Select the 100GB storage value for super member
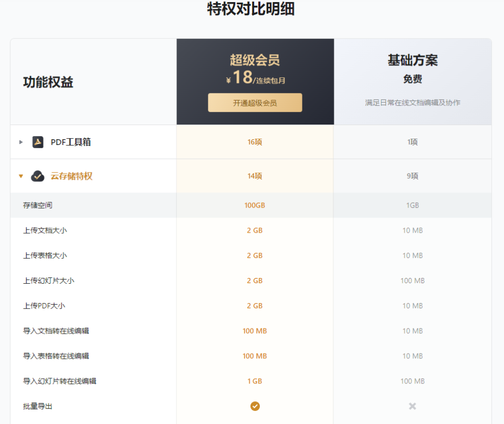Image resolution: width=504 pixels, height=424 pixels. pyautogui.click(x=255, y=205)
